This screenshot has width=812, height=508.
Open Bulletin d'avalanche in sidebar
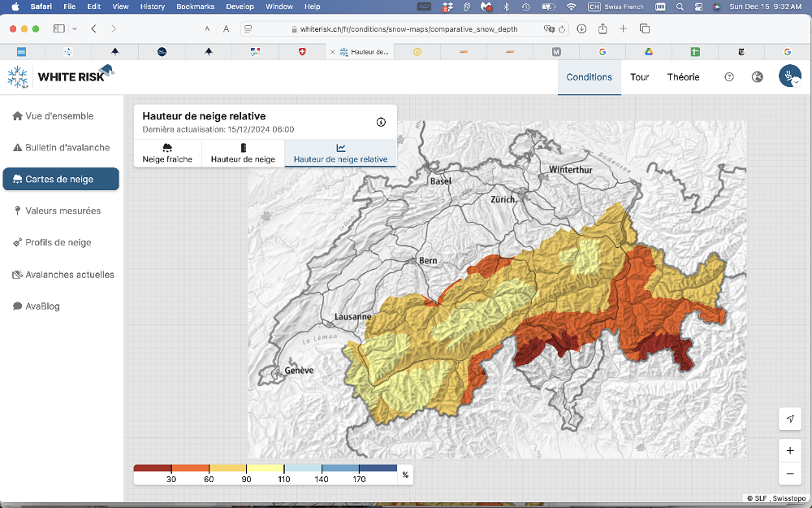point(61,147)
